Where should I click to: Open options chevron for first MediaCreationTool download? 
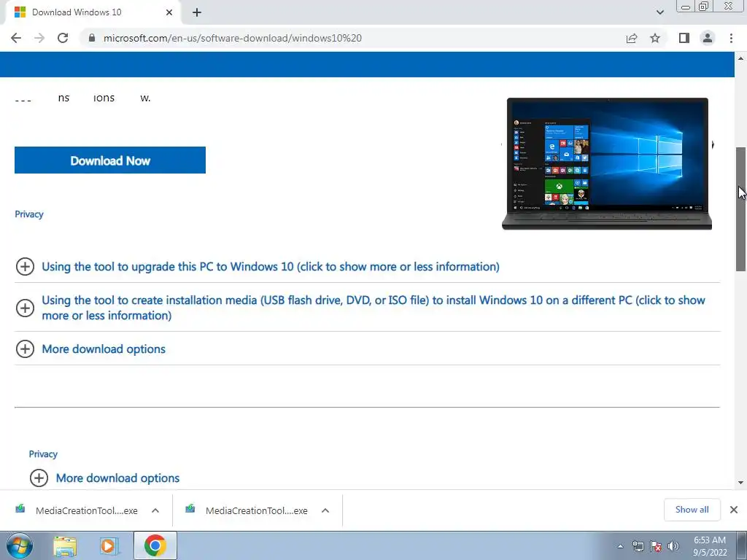(x=155, y=510)
